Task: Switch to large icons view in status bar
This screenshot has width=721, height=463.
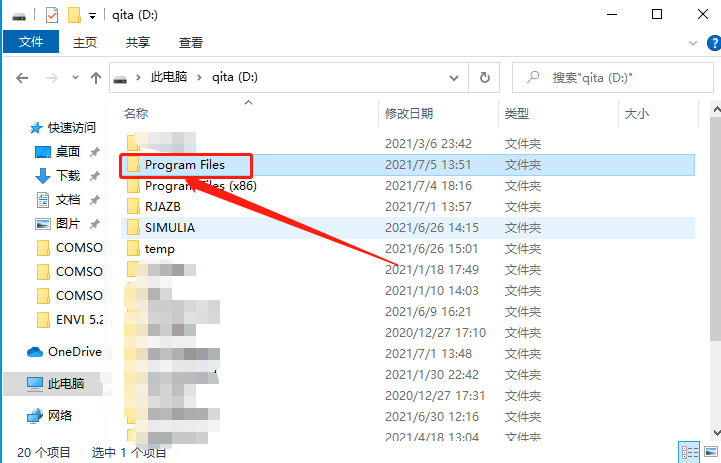Action: pos(711,452)
